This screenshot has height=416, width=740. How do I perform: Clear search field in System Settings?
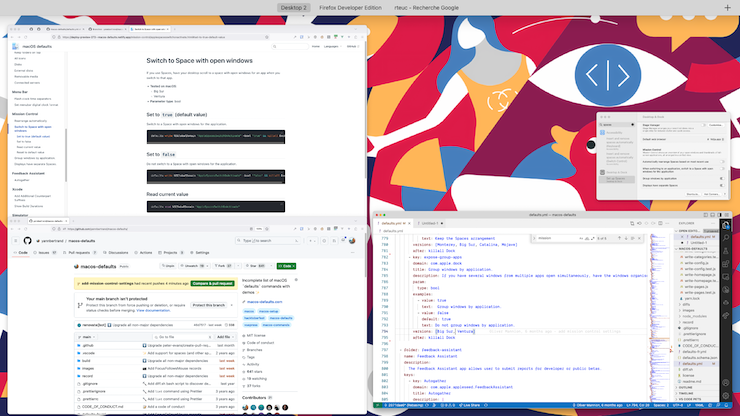point(632,125)
